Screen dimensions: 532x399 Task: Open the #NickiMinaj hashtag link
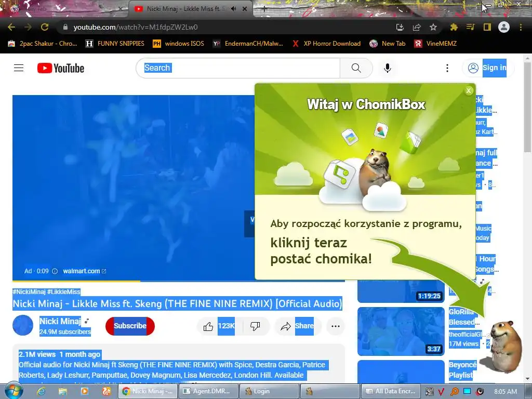(29, 292)
